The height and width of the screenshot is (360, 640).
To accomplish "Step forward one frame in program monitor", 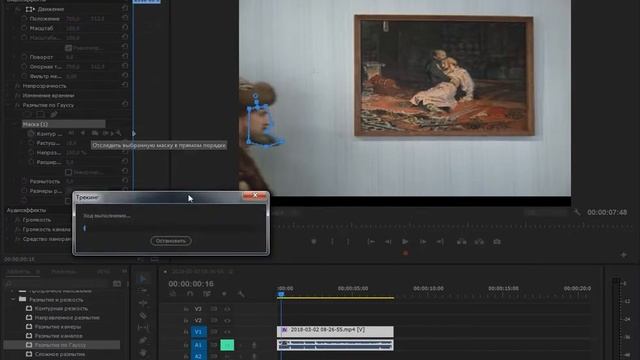I will tap(423, 242).
